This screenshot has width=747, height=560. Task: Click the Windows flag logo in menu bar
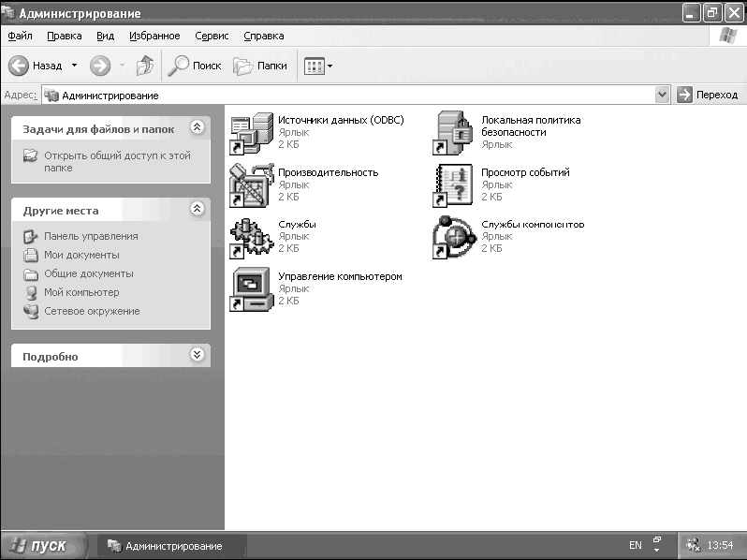click(727, 36)
